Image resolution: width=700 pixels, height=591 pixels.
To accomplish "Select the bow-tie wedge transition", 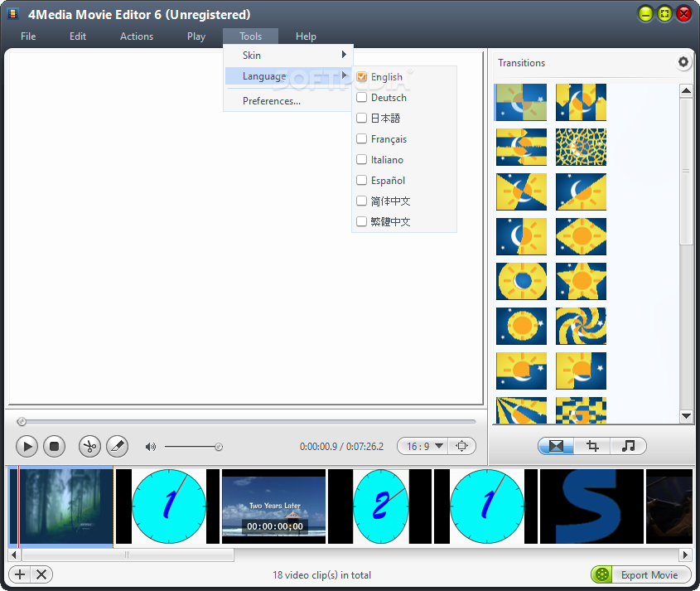I will click(x=521, y=191).
